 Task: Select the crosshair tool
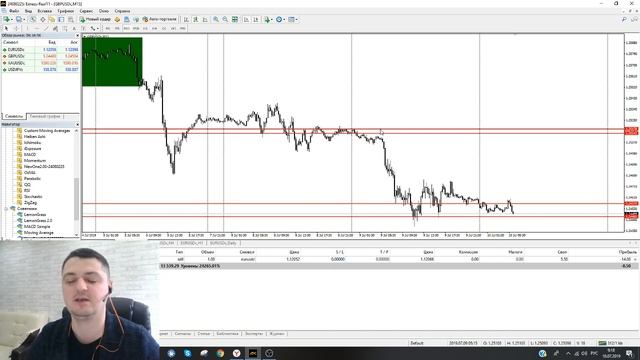point(16,28)
